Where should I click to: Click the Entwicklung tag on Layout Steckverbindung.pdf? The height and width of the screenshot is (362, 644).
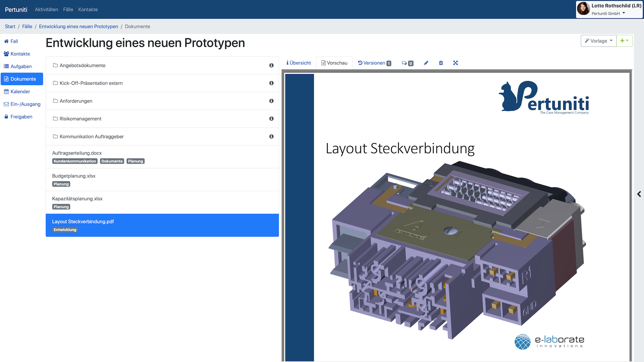click(x=65, y=230)
